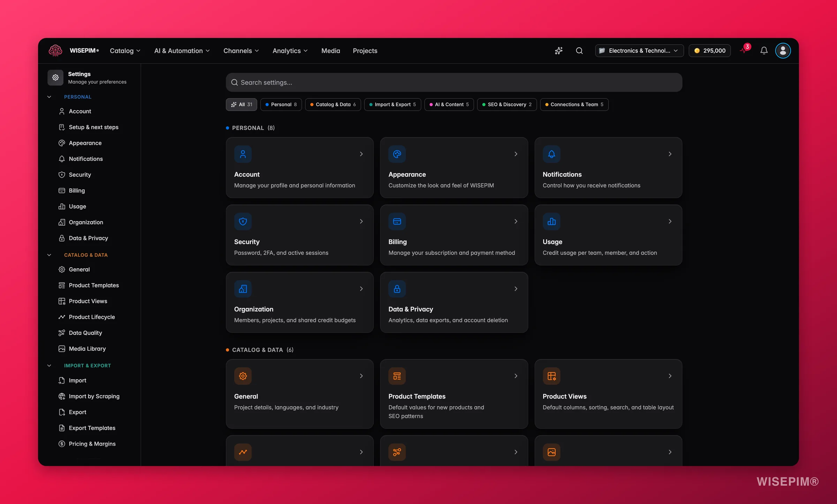
Task: Open the Catalog dropdown menu
Action: (x=125, y=51)
